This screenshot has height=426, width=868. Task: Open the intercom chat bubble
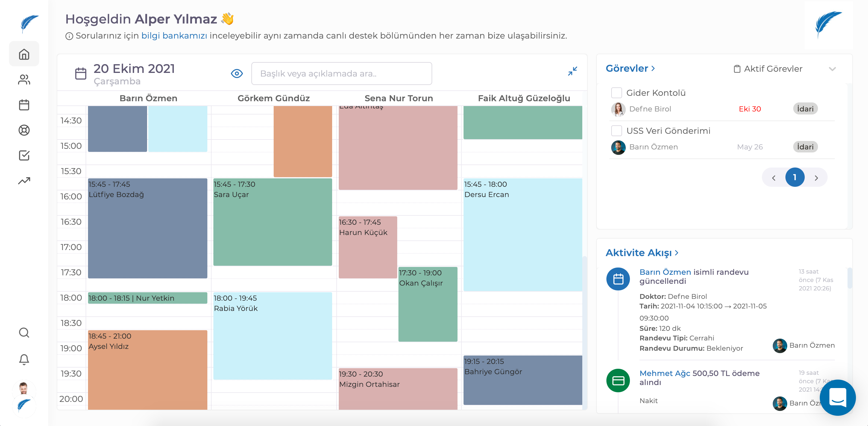(x=838, y=398)
